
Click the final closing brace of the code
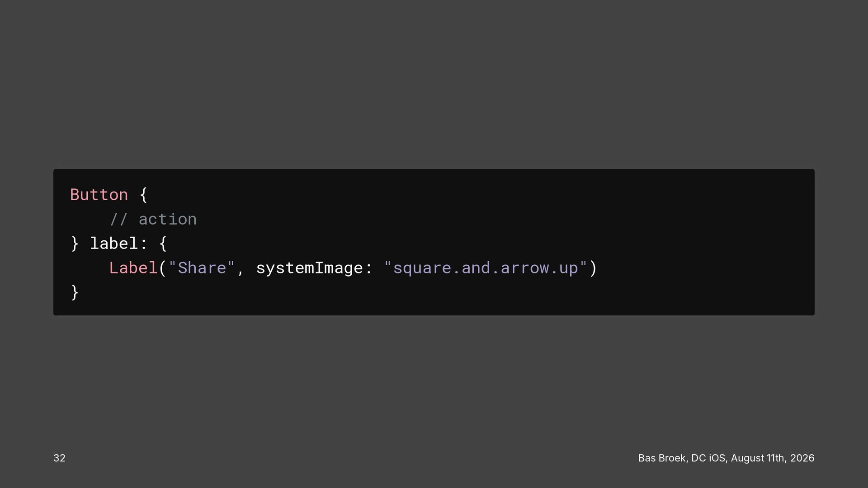[x=75, y=292]
